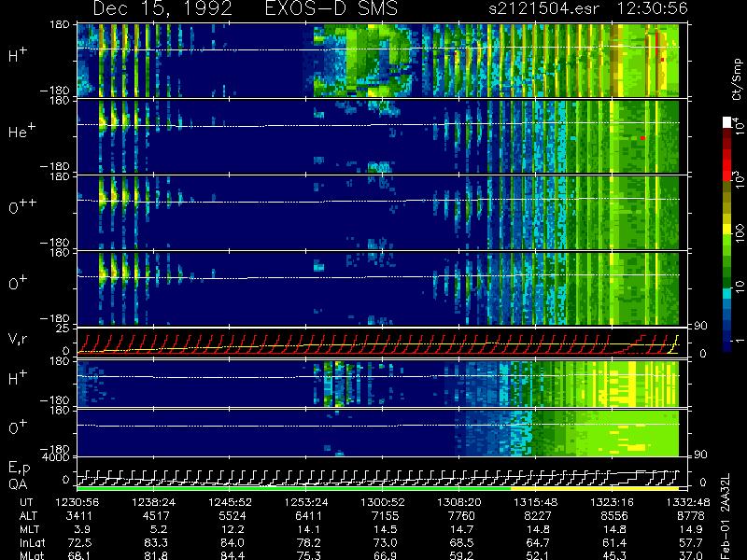Click UT value '1323:16'
This screenshot has width=747, height=560.
click(613, 502)
